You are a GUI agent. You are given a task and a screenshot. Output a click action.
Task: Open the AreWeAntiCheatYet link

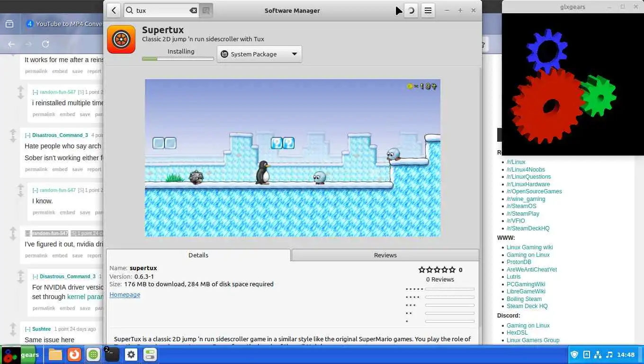(x=532, y=270)
